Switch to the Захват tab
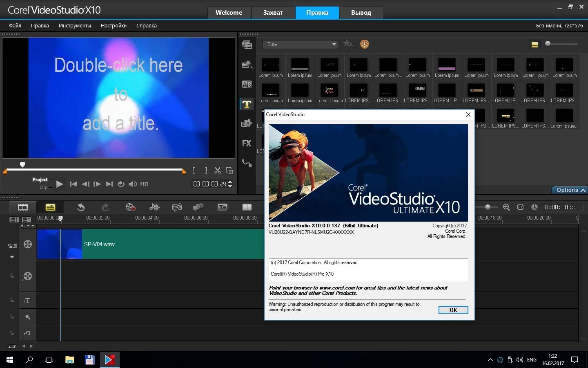Image resolution: width=588 pixels, height=368 pixels. pos(273,13)
